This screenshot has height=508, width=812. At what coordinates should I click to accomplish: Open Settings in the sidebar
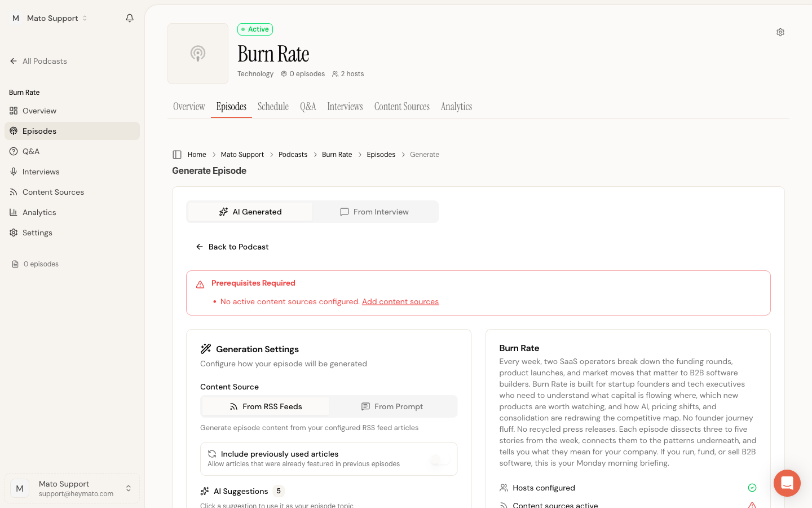[x=72, y=233]
